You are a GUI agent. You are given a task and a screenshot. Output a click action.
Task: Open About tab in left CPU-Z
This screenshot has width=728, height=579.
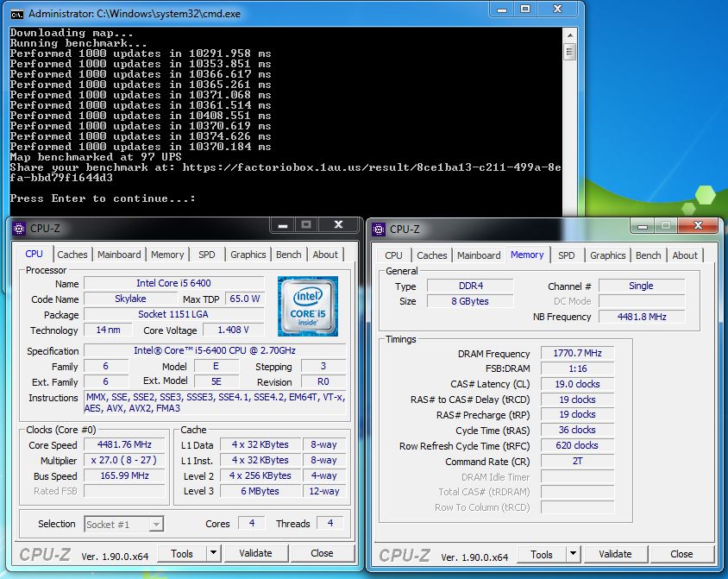(325, 255)
